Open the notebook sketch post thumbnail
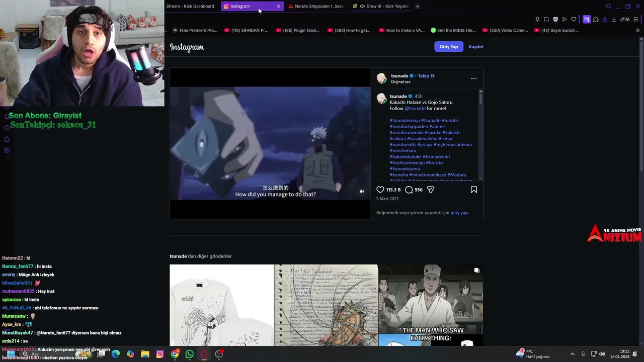 pos(326,305)
